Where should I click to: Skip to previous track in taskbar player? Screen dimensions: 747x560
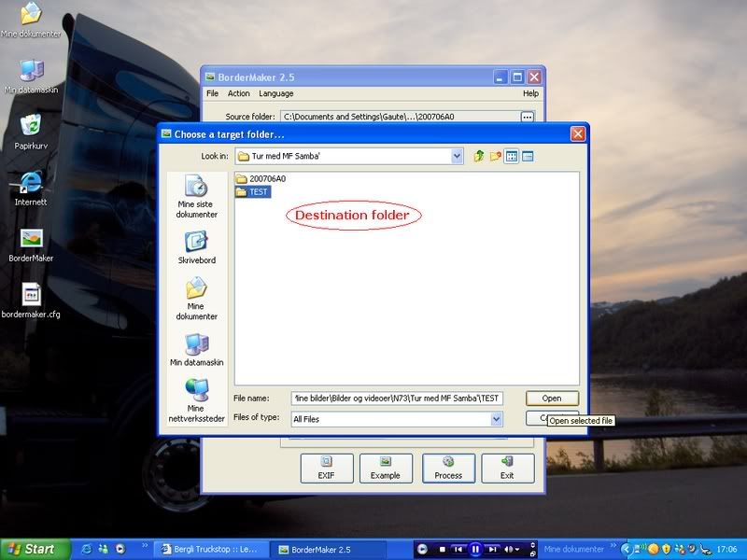click(x=458, y=550)
